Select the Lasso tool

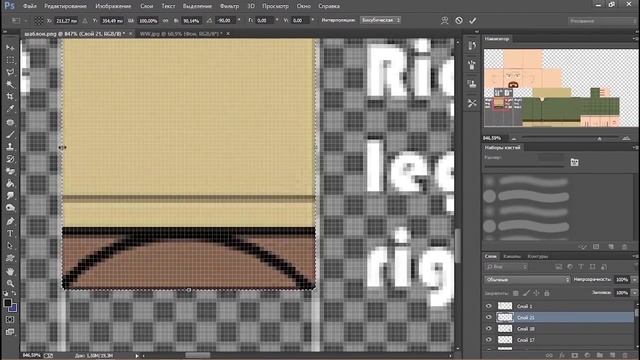point(10,72)
